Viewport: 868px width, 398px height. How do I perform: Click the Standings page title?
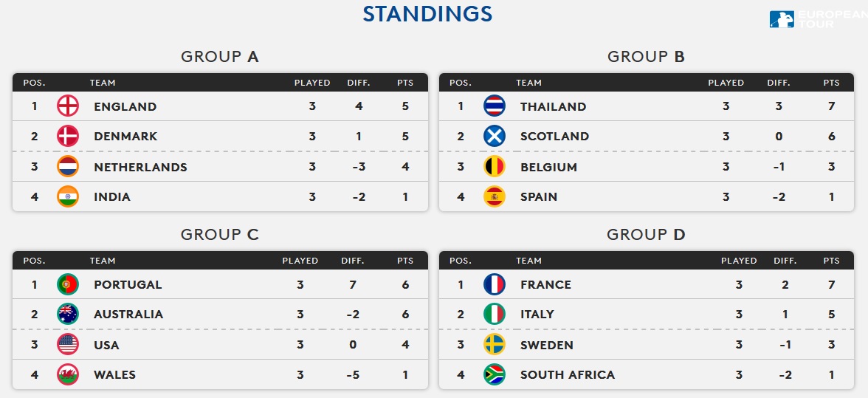[x=427, y=13]
